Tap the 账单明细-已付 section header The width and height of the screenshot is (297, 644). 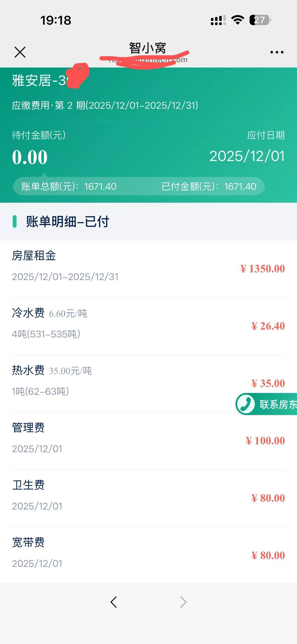(68, 221)
